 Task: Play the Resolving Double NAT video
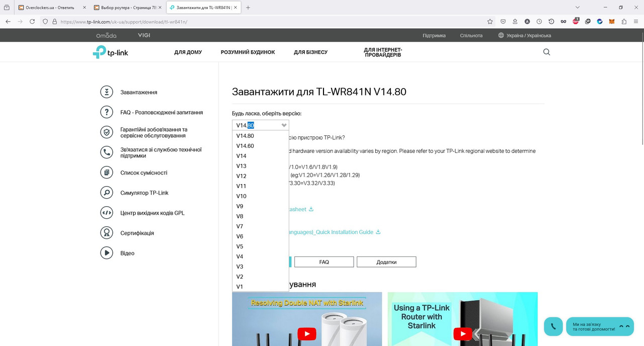point(307,334)
